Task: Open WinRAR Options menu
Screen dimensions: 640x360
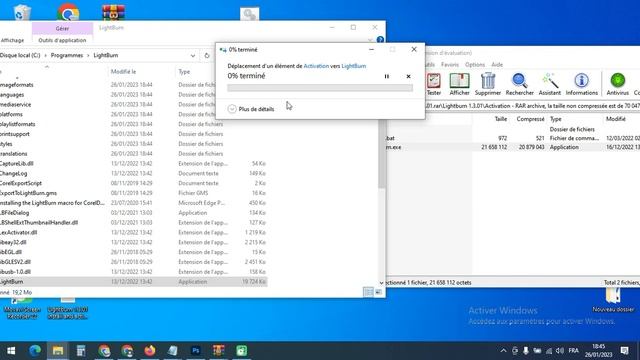Action: pos(475,64)
